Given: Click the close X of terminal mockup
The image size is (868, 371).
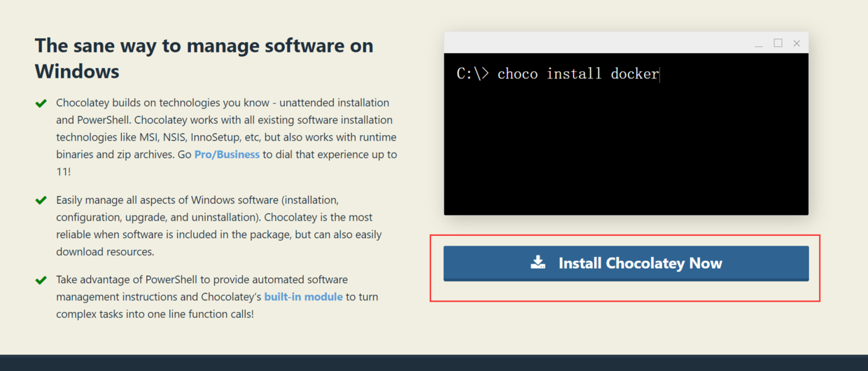Looking at the screenshot, I should (797, 43).
